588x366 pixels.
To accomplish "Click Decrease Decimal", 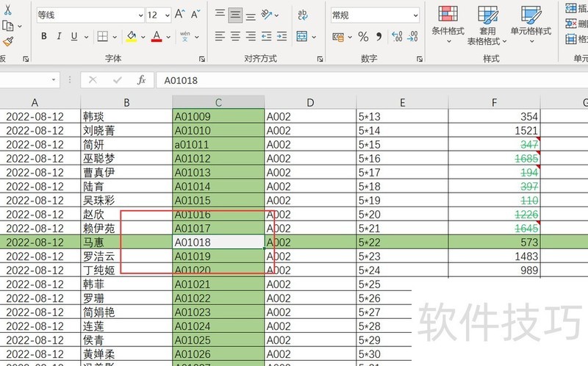I will tap(412, 36).
